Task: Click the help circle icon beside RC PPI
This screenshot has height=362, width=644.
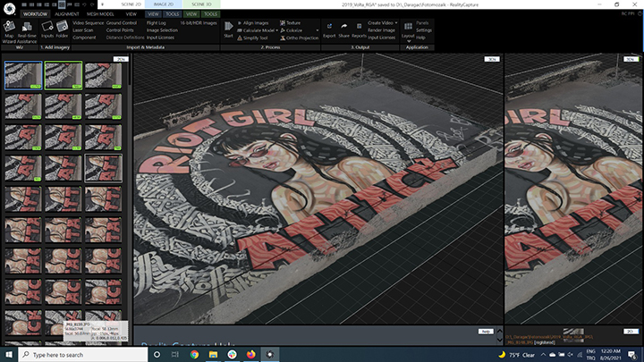Action: [x=640, y=14]
